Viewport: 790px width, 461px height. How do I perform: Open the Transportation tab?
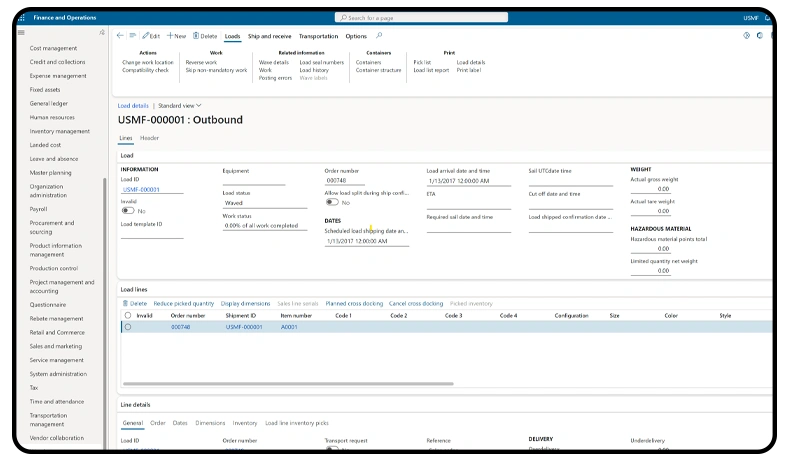(x=318, y=36)
